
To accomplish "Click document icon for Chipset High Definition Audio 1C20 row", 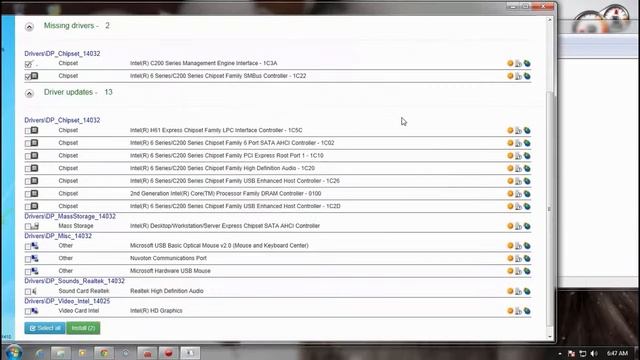I will tap(518, 169).
